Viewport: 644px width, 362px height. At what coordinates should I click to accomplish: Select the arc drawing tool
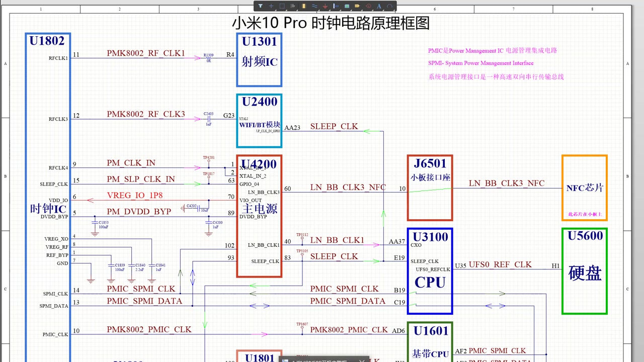pos(390,6)
